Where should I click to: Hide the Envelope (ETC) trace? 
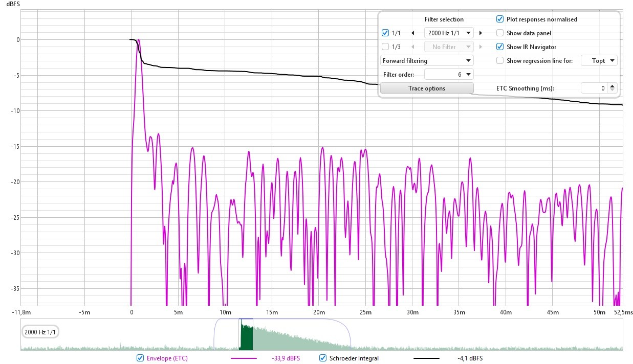140,358
